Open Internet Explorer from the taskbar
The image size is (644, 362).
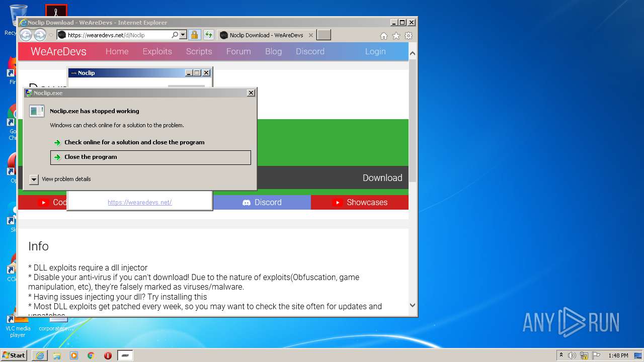40,355
